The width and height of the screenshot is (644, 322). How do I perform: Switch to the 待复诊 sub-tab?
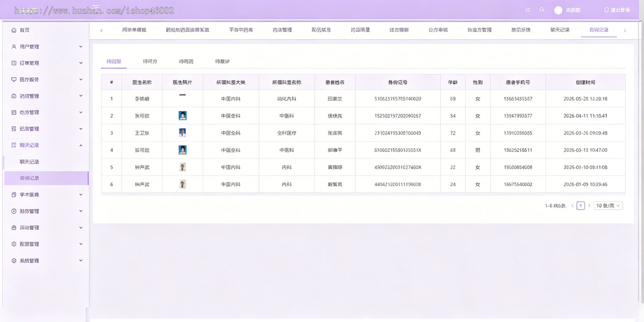[223, 62]
